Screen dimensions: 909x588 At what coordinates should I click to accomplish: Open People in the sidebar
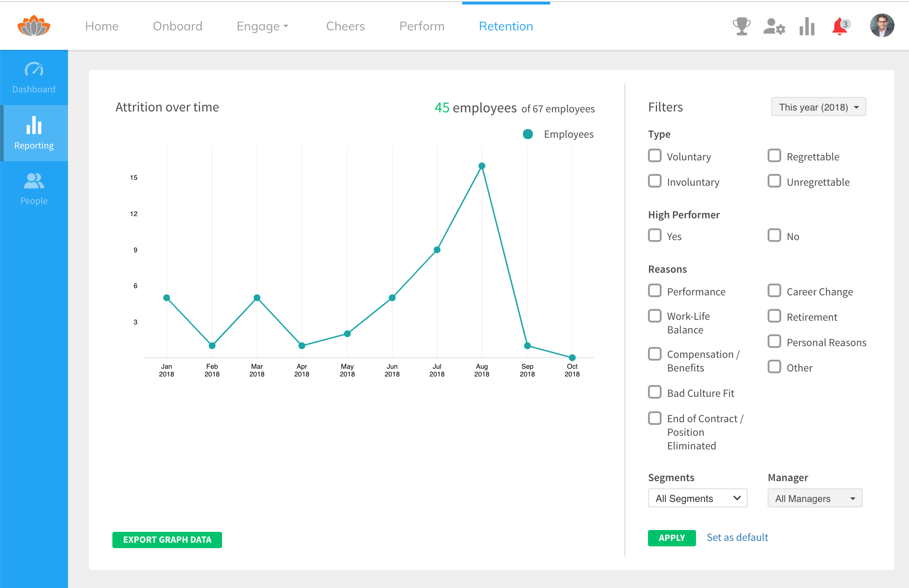pyautogui.click(x=34, y=188)
